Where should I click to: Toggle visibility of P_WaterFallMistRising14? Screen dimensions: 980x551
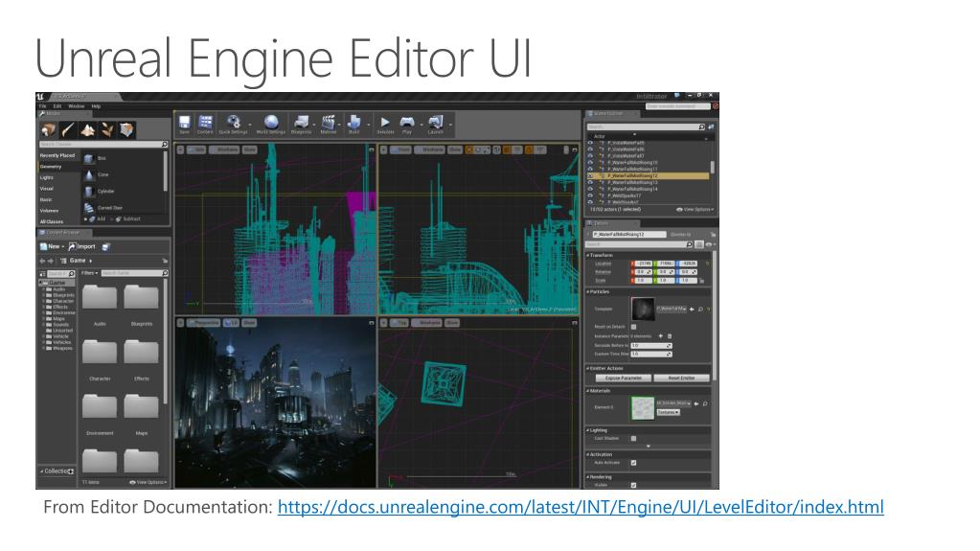click(590, 189)
